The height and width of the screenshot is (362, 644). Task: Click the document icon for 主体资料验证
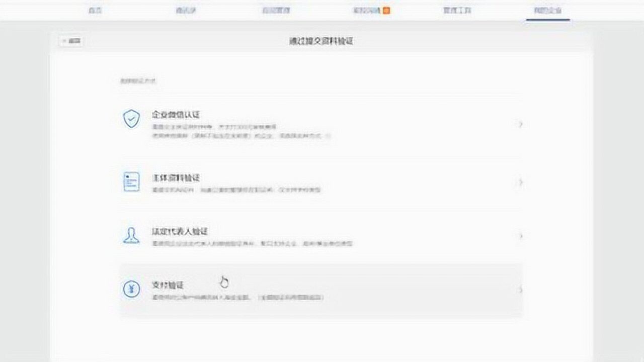point(131,182)
